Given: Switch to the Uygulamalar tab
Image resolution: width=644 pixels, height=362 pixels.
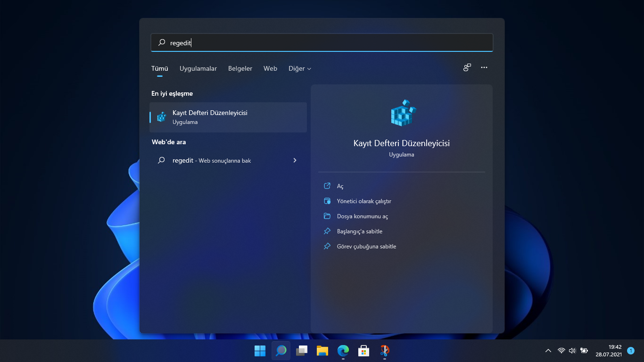Looking at the screenshot, I should point(198,68).
